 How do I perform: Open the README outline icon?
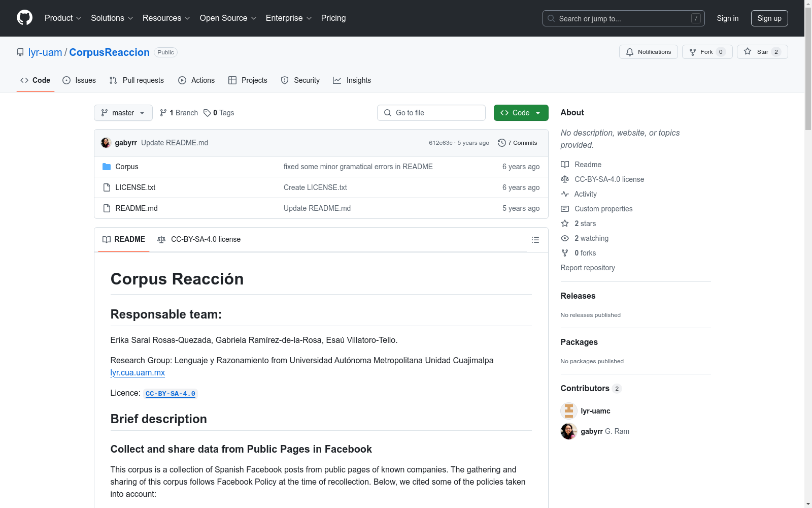coord(535,240)
